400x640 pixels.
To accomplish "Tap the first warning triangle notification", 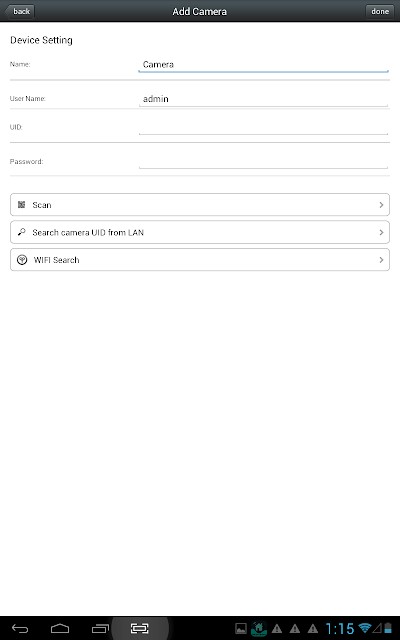I will (277, 629).
